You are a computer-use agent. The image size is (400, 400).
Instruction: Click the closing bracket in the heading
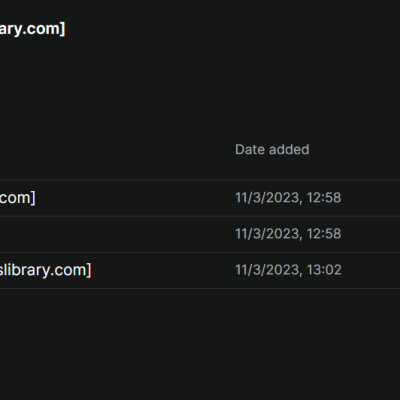pyautogui.click(x=63, y=29)
